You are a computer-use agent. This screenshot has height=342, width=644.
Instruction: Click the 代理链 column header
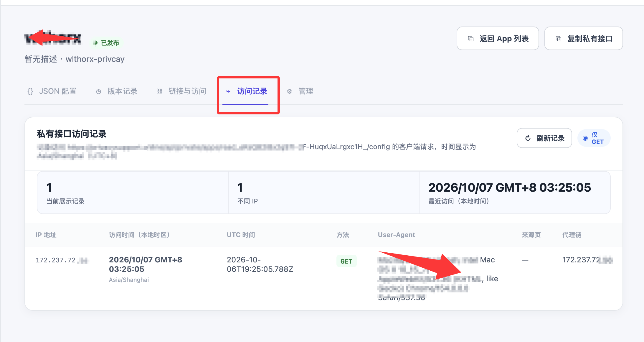(x=572, y=235)
